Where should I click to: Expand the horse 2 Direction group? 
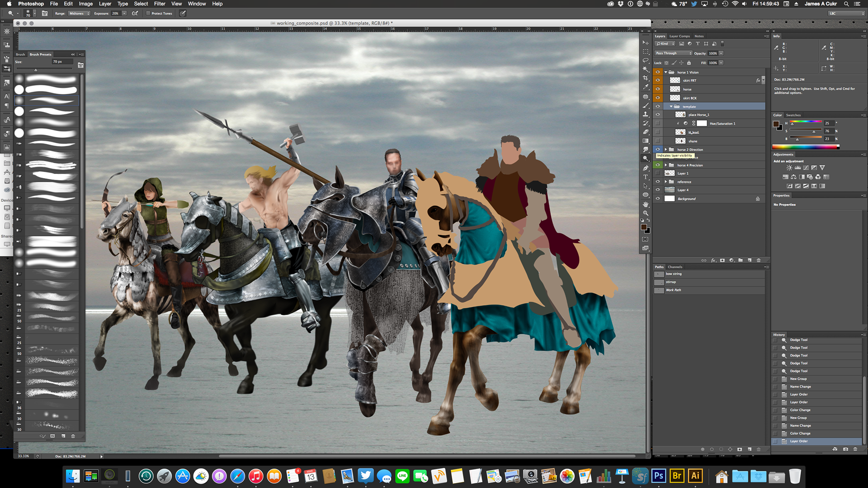coord(665,150)
